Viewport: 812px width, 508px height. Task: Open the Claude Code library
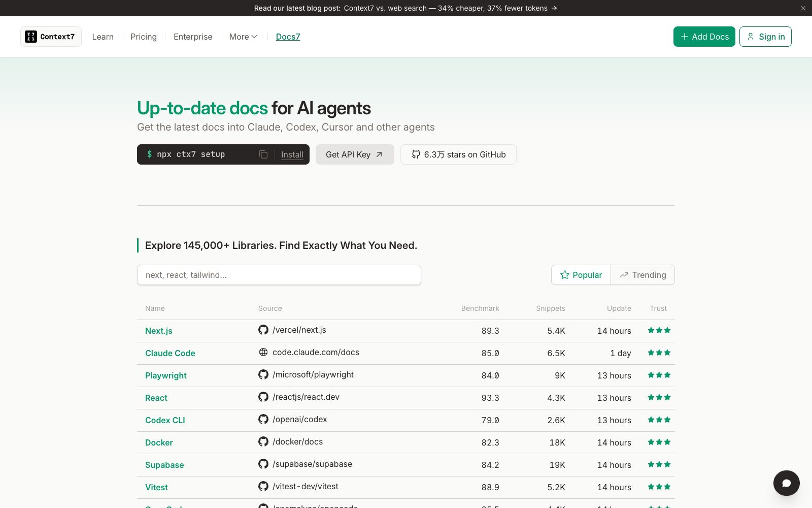(x=170, y=353)
